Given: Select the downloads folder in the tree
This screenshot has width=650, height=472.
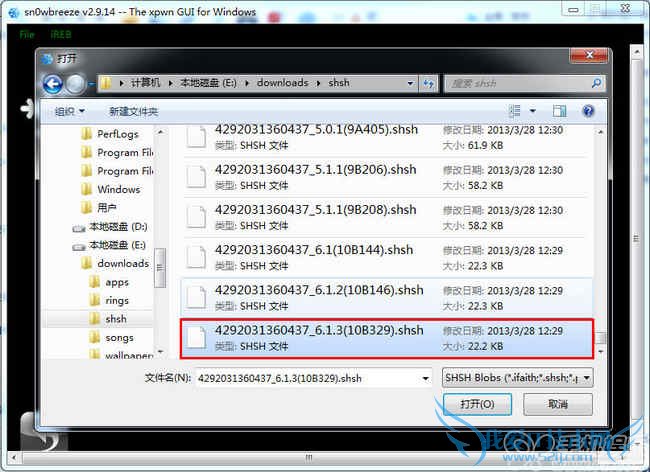Looking at the screenshot, I should [x=115, y=264].
